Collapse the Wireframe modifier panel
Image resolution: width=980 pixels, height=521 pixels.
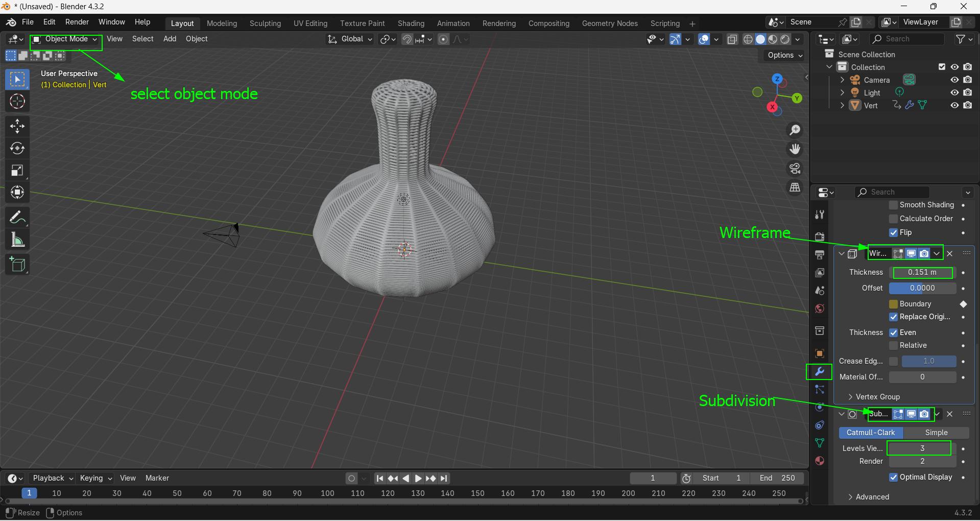point(842,253)
